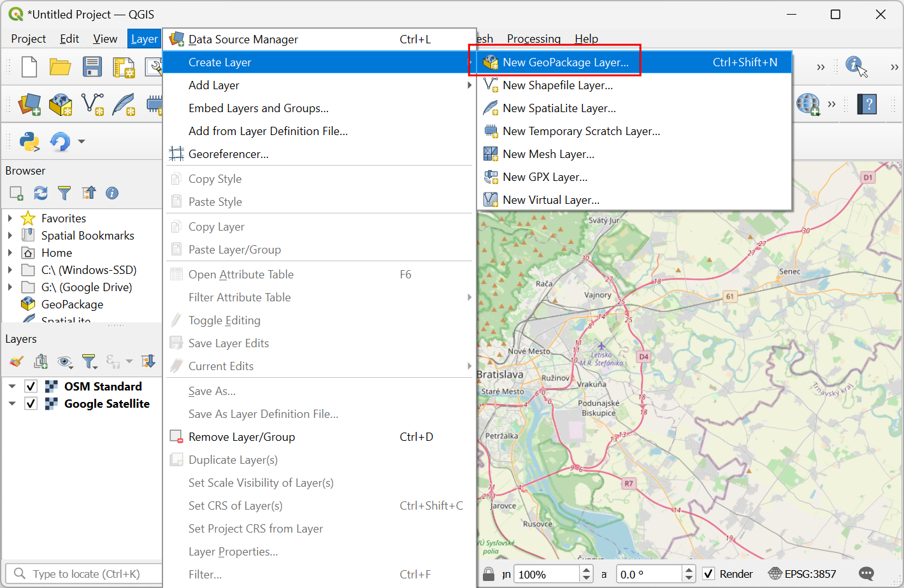Screen dimensions: 904x588
Task: Toggle the Render checkbox in status bar
Action: (x=708, y=574)
